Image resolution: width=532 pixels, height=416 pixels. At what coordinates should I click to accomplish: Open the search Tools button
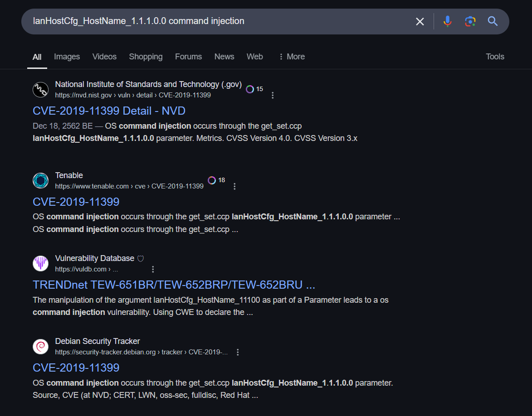tap(495, 57)
